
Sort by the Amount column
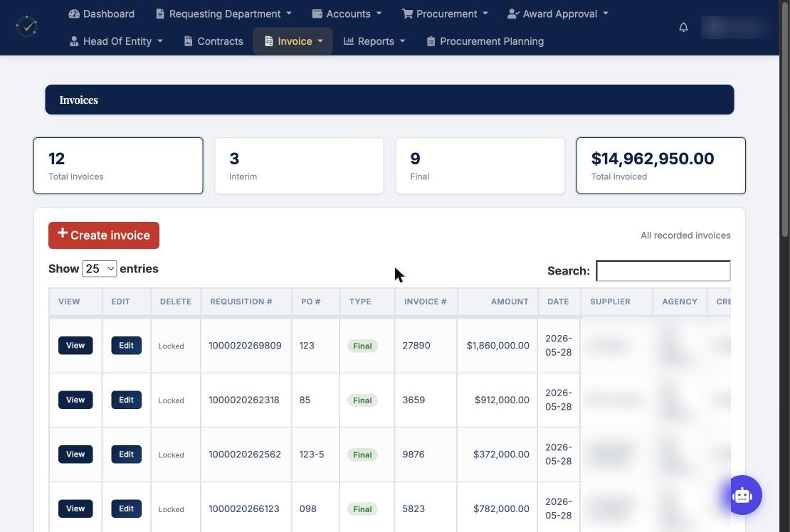(497, 302)
